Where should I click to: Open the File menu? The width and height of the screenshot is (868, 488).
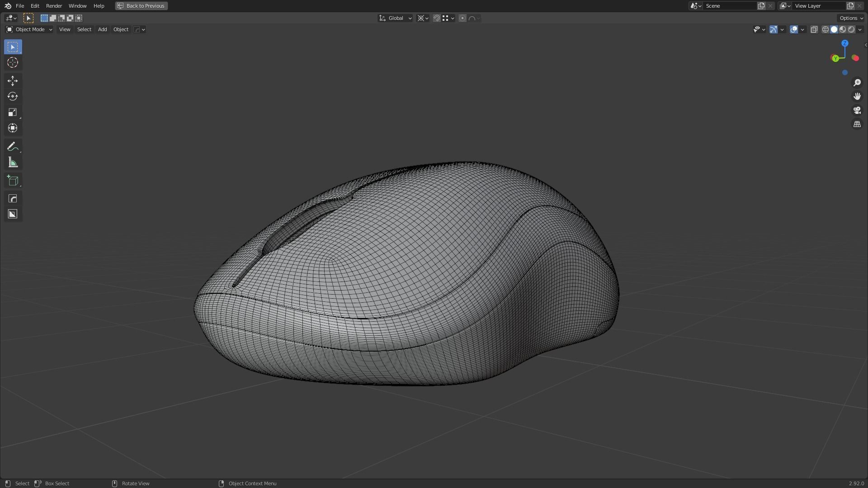20,6
